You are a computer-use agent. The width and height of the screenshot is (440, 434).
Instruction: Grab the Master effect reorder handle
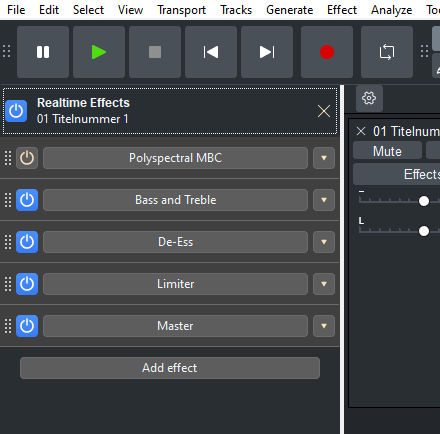click(8, 326)
